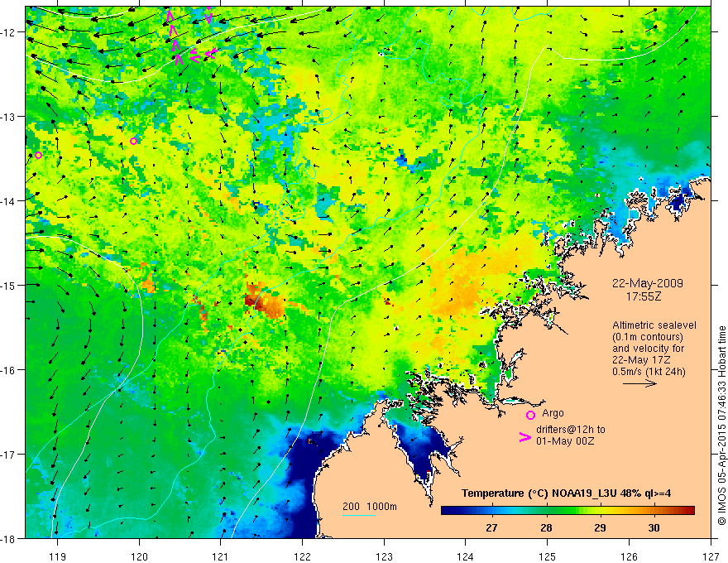The image size is (728, 563).
Task: Click the date text 22-May-2009
Action: point(647,283)
